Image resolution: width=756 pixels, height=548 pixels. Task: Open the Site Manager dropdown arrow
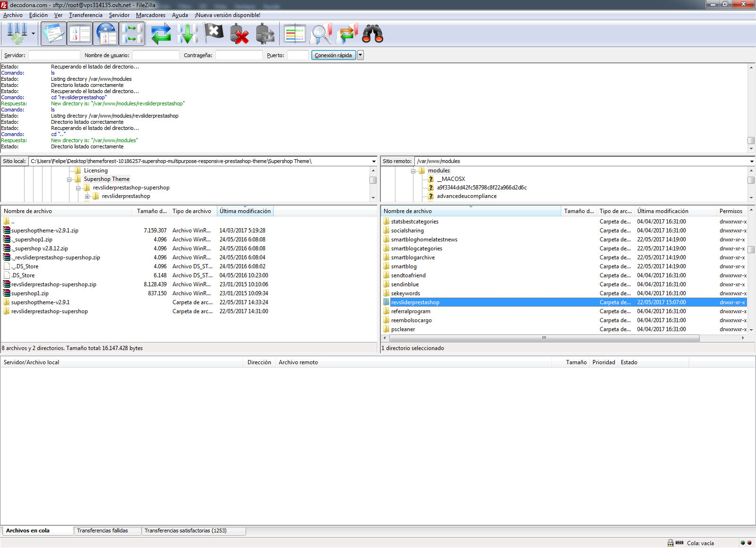coord(33,34)
